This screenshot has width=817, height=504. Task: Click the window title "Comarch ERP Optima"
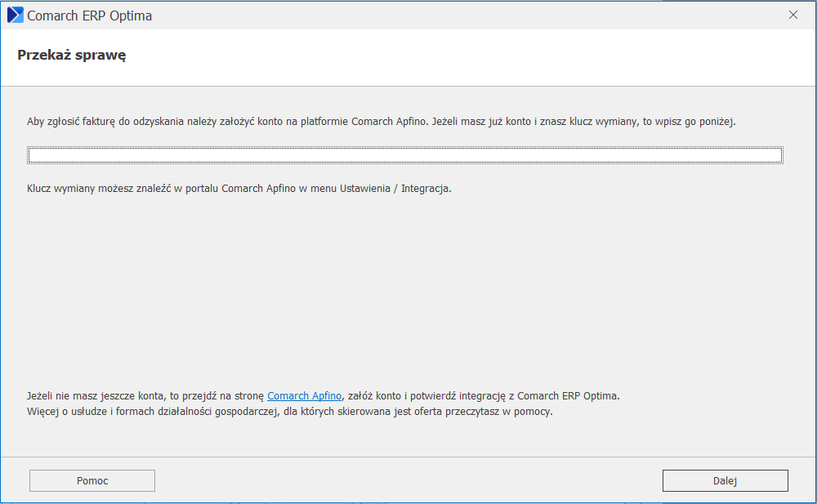click(90, 16)
